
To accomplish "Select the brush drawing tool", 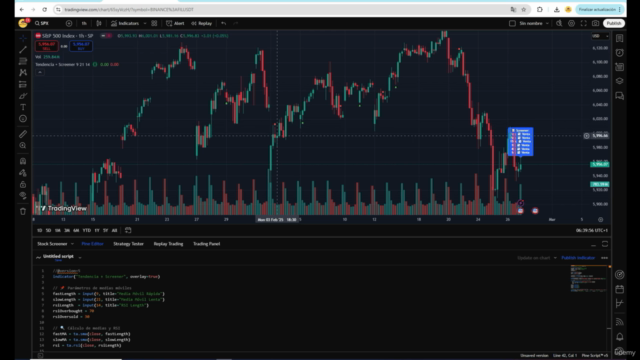I will [x=23, y=96].
